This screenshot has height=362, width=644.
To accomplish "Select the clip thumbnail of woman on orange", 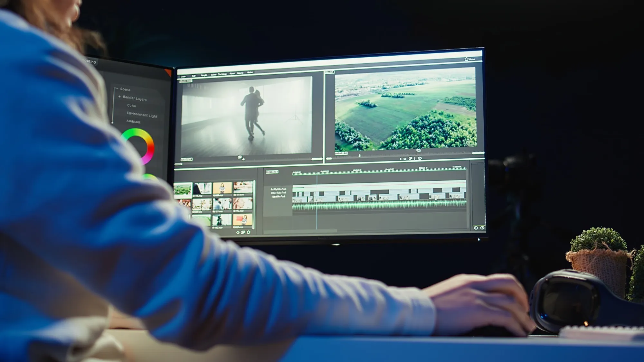I will 222,188.
